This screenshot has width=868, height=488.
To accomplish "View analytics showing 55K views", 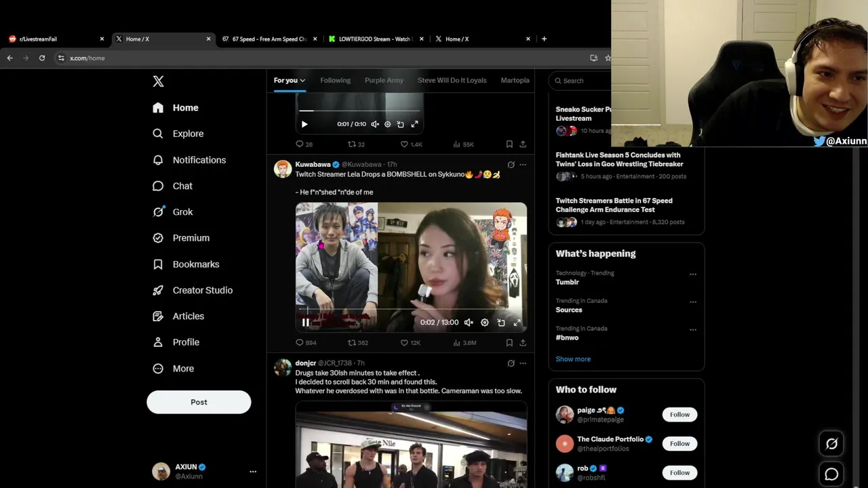I will (463, 144).
